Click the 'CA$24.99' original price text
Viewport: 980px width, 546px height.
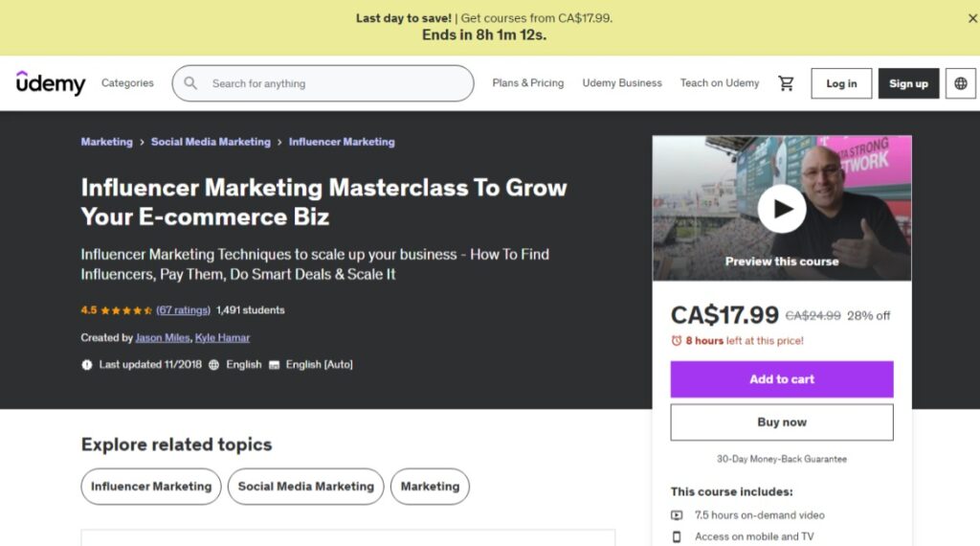point(813,316)
